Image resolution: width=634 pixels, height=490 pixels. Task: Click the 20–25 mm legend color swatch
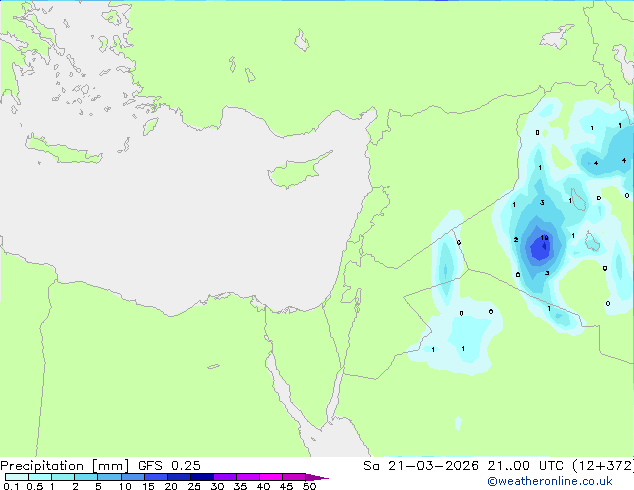[179, 477]
